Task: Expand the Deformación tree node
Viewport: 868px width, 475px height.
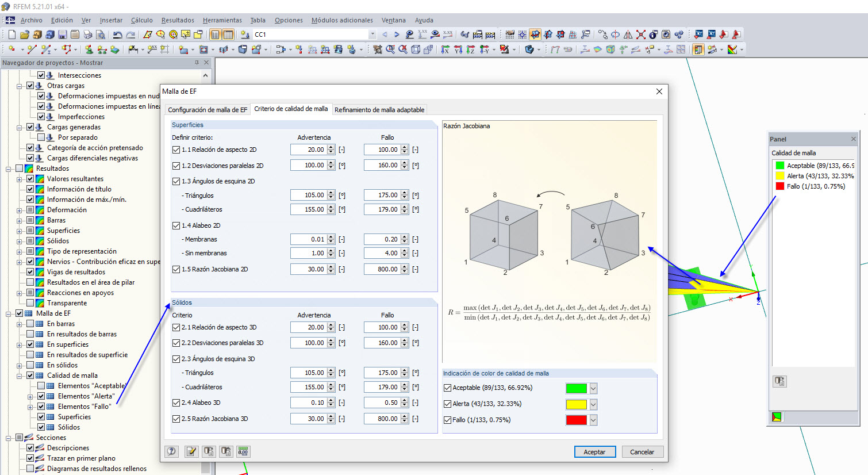Action: click(x=20, y=210)
